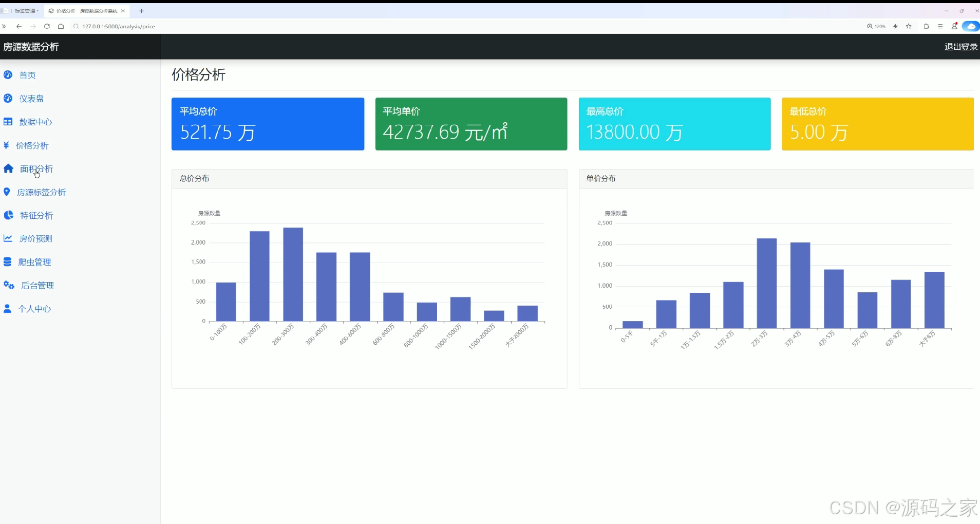Click the database icon for 爬虫管理
Viewport: 980px width, 524px height.
point(7,262)
